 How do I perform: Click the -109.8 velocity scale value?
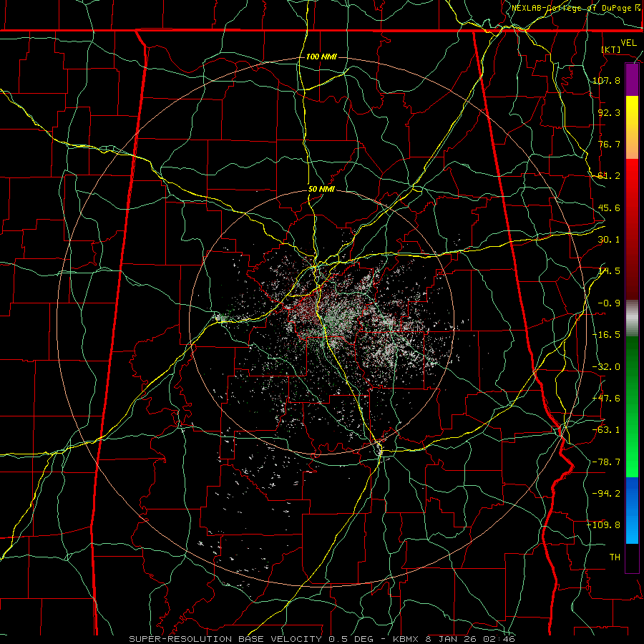pyautogui.click(x=604, y=525)
